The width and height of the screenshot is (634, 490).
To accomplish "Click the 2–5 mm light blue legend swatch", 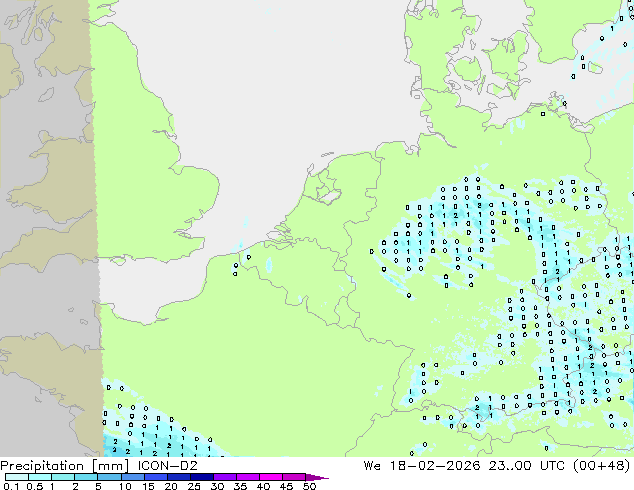I will [x=86, y=477].
